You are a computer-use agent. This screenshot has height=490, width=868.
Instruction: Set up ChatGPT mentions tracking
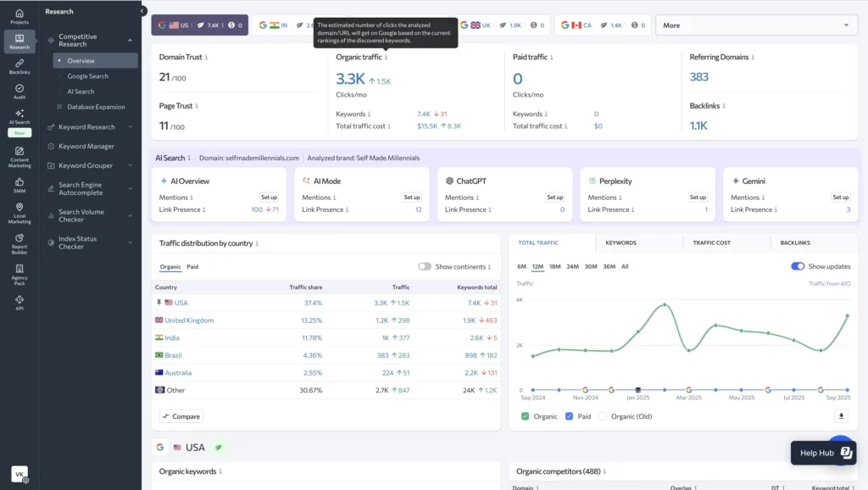(x=555, y=197)
